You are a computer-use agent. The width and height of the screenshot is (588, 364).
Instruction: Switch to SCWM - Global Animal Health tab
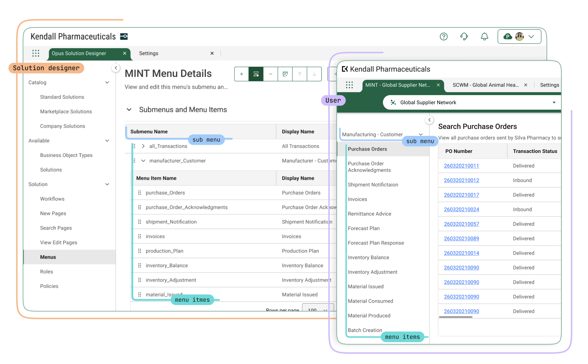coord(486,85)
